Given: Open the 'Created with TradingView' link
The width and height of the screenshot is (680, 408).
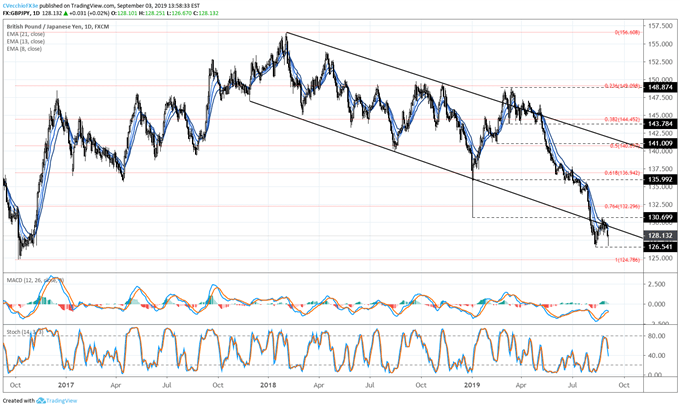Looking at the screenshot, I should (x=40, y=401).
